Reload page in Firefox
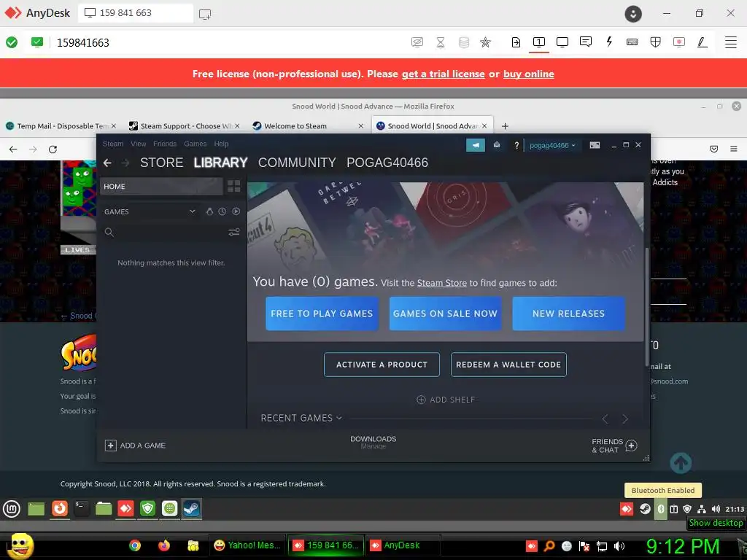 [53, 149]
